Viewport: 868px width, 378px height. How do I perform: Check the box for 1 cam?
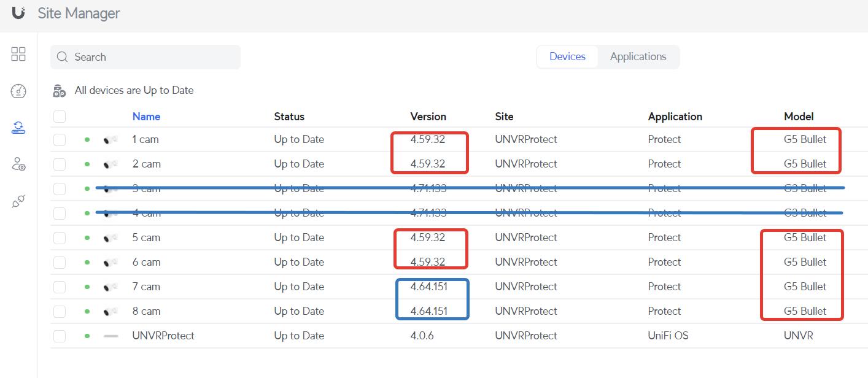[x=60, y=140]
